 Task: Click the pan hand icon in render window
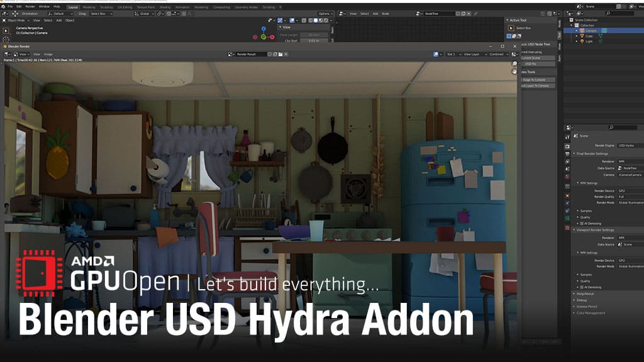(514, 72)
